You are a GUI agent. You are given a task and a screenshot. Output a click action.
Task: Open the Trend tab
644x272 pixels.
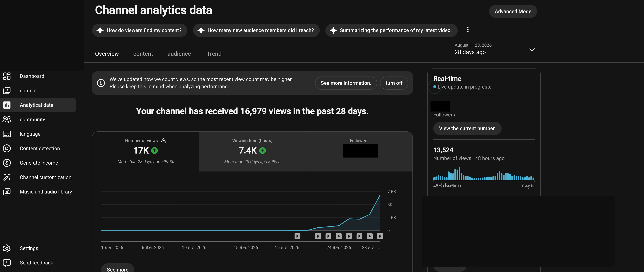214,54
